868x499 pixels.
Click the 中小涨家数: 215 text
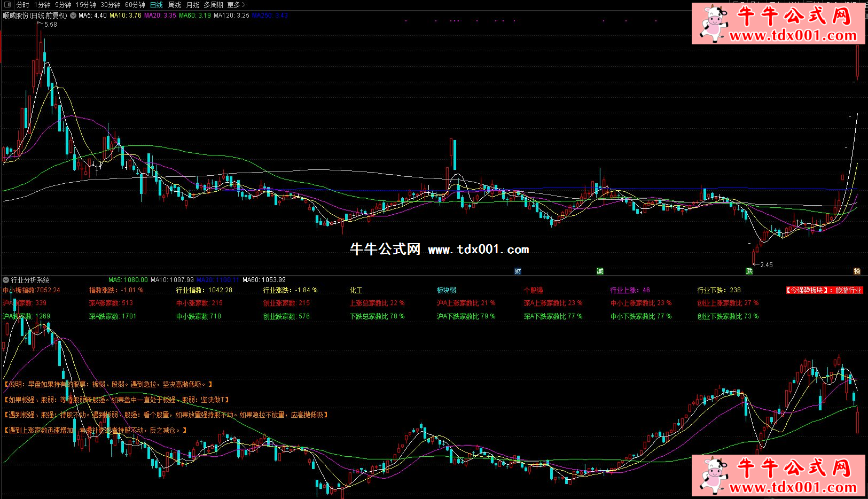click(199, 303)
